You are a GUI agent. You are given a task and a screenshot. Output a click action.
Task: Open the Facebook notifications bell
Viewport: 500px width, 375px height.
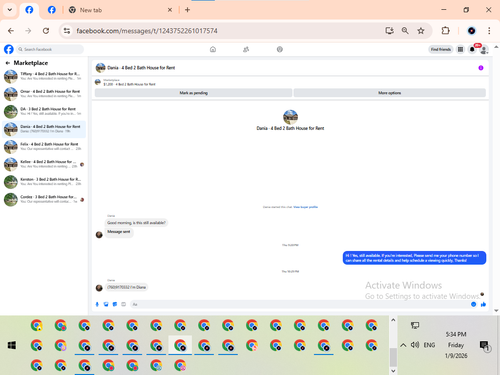click(472, 49)
